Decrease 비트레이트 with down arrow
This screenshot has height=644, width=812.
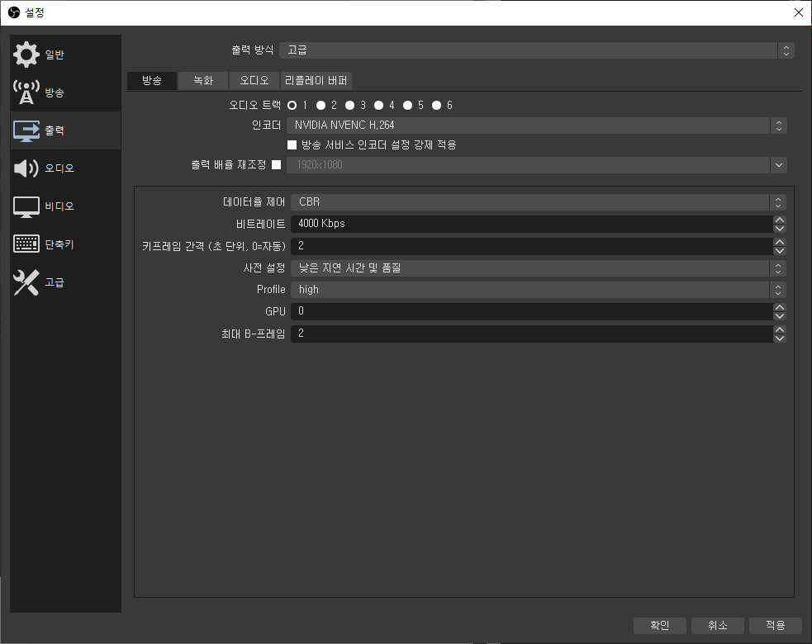pos(780,229)
